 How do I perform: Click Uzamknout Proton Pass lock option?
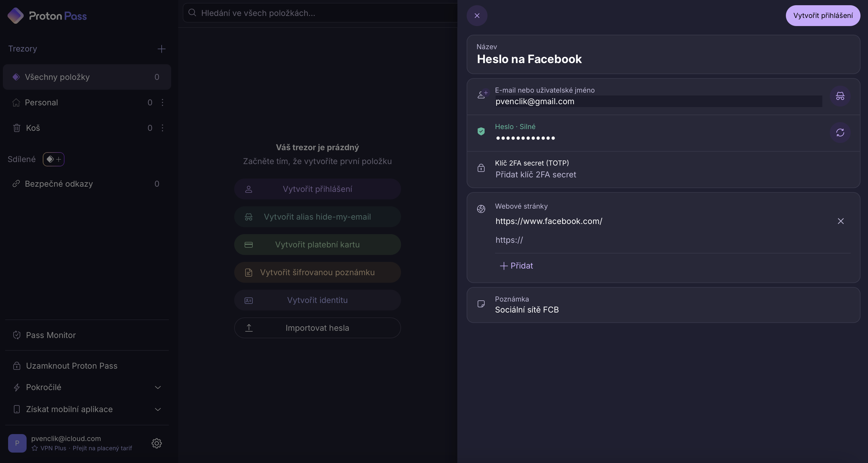coord(71,366)
